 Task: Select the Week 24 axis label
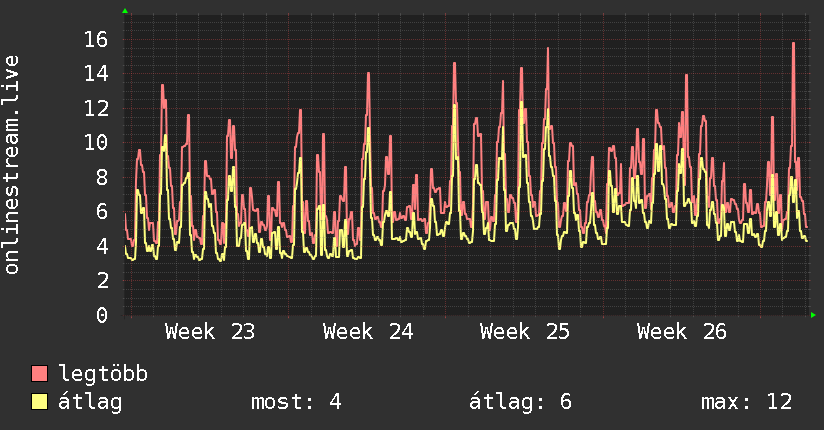coord(368,332)
